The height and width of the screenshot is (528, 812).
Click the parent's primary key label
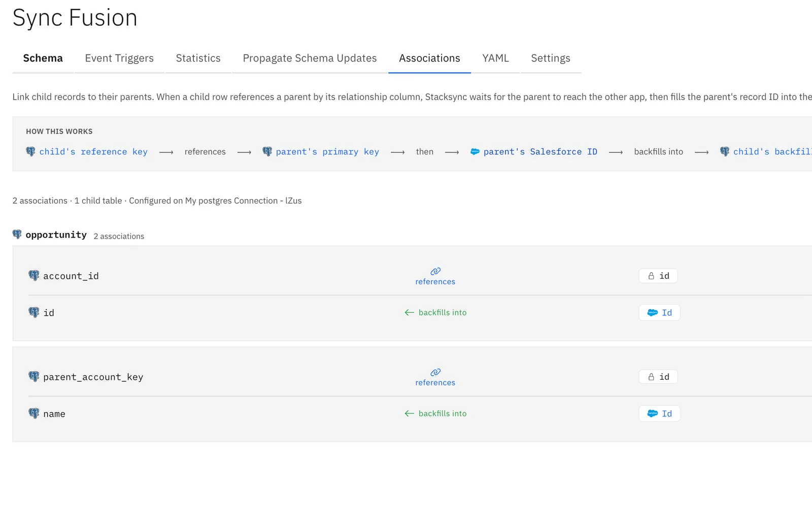tap(327, 152)
